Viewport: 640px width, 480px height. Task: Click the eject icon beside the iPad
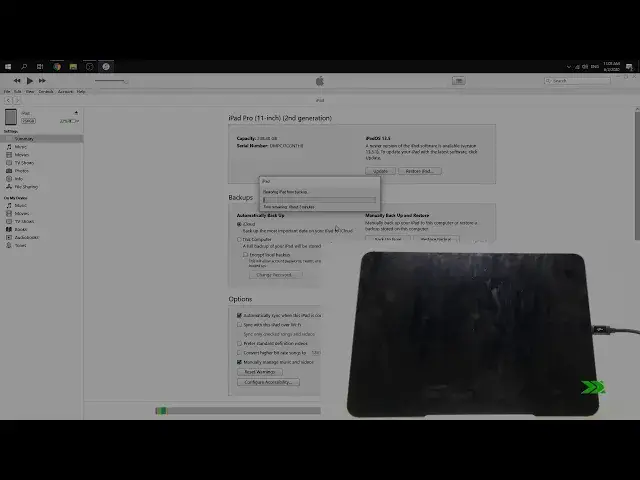[75, 113]
